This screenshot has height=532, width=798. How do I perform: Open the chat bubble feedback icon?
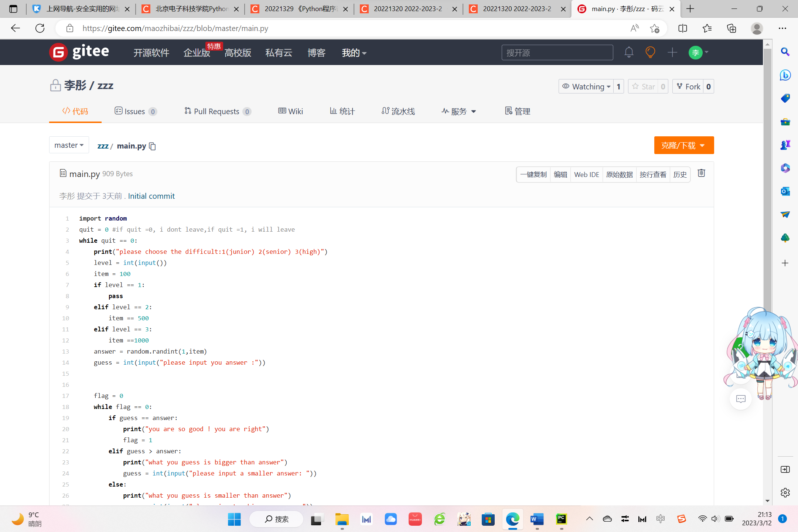pyautogui.click(x=741, y=399)
